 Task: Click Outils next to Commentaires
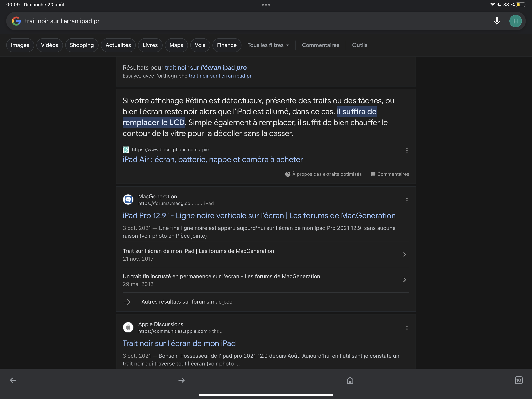(x=359, y=45)
